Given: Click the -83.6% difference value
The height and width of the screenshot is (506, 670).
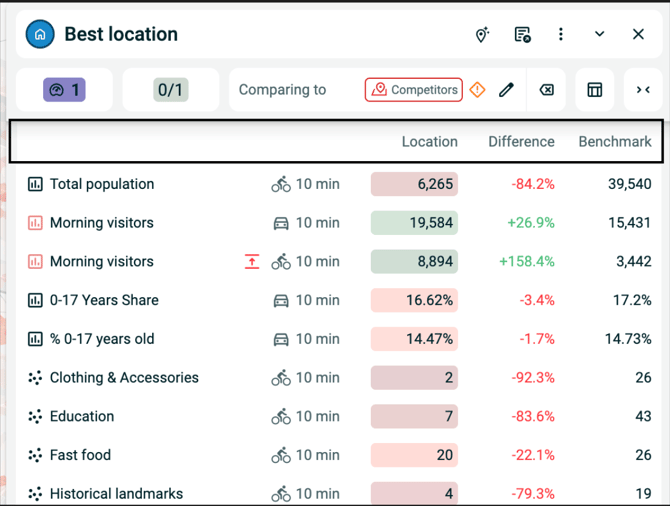Looking at the screenshot, I should click(533, 416).
